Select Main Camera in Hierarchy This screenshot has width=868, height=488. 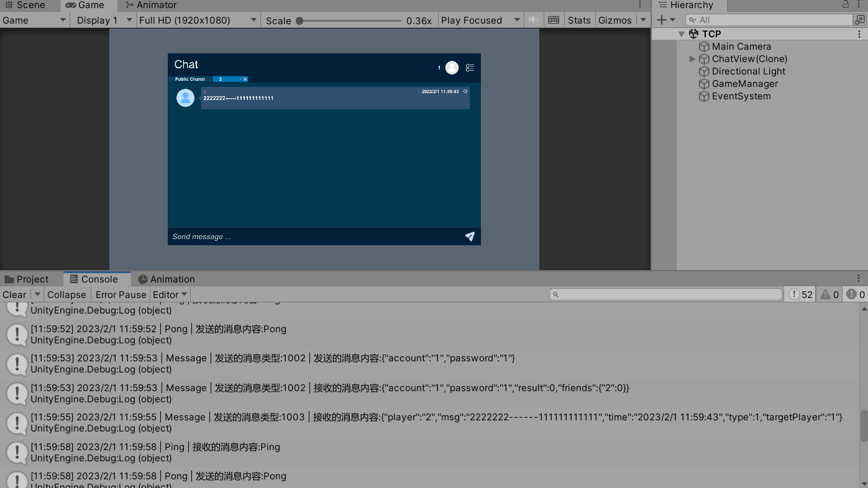[741, 47]
